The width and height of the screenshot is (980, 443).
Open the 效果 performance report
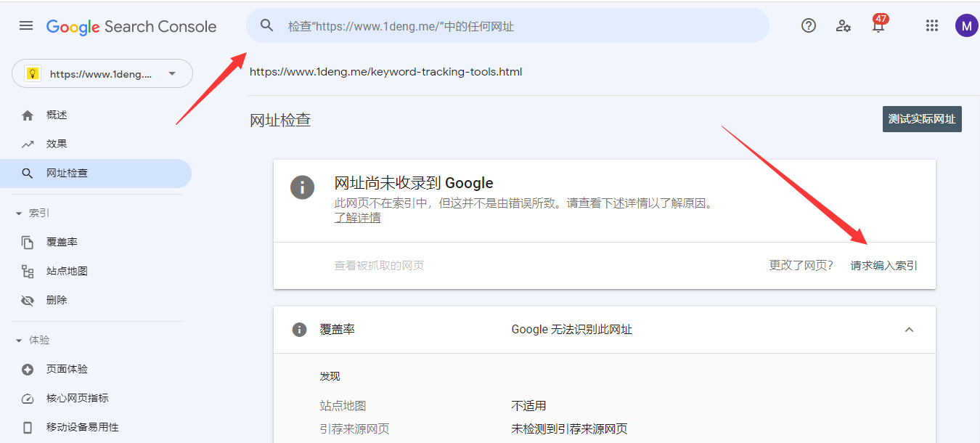click(57, 144)
